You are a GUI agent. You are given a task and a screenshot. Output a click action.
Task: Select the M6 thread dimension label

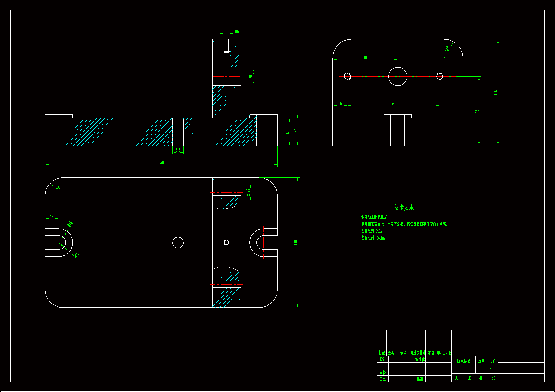pyautogui.click(x=237, y=31)
